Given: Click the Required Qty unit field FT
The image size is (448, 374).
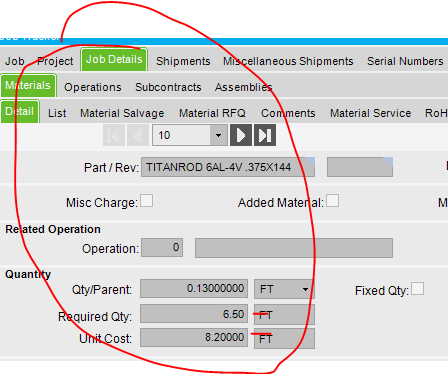Looking at the screenshot, I should (x=284, y=314).
